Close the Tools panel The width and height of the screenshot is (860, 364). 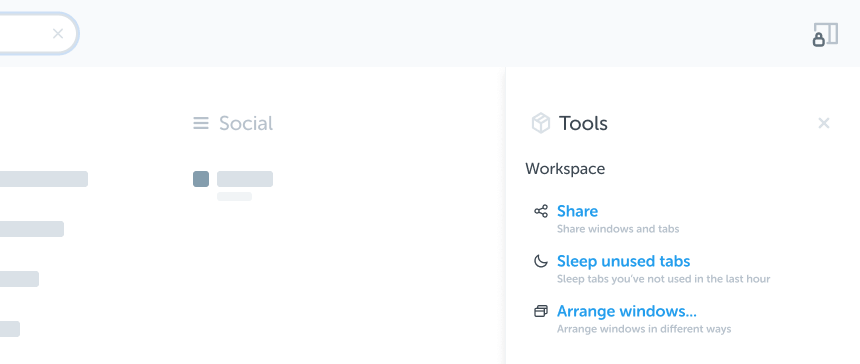[823, 123]
